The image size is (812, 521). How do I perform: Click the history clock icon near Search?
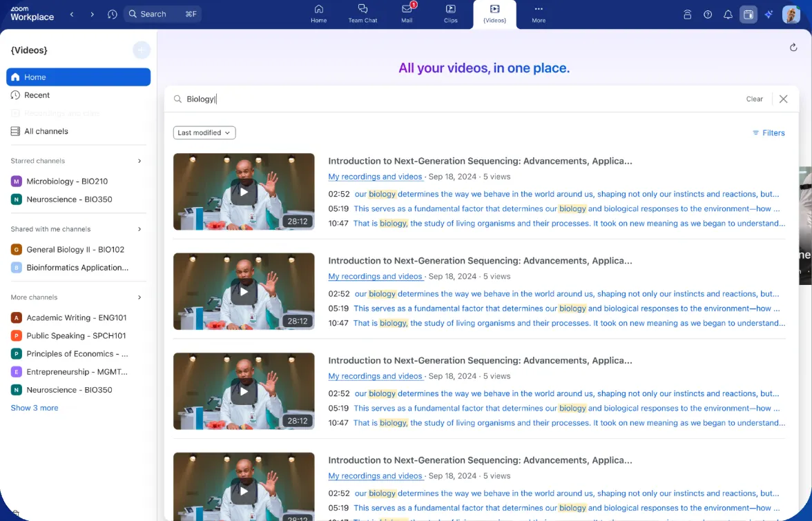point(113,14)
